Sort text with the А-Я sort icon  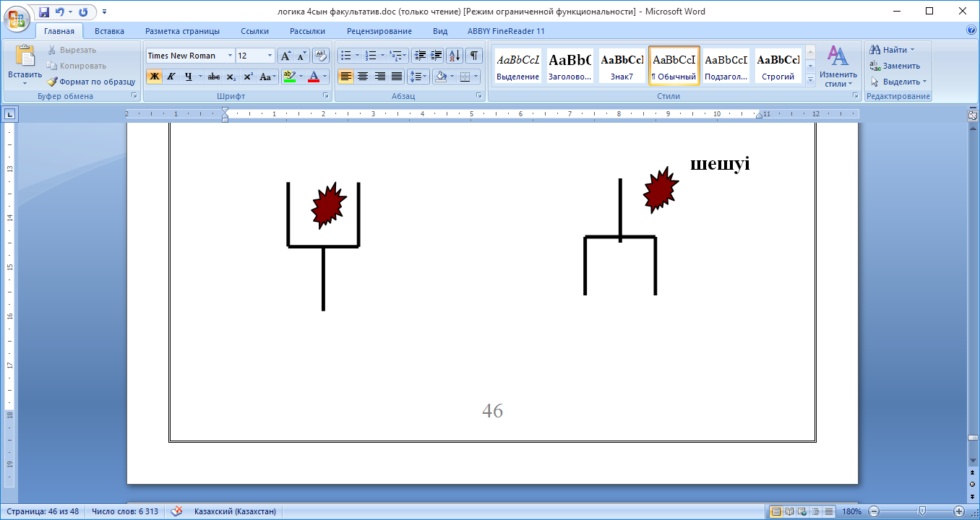(455, 56)
